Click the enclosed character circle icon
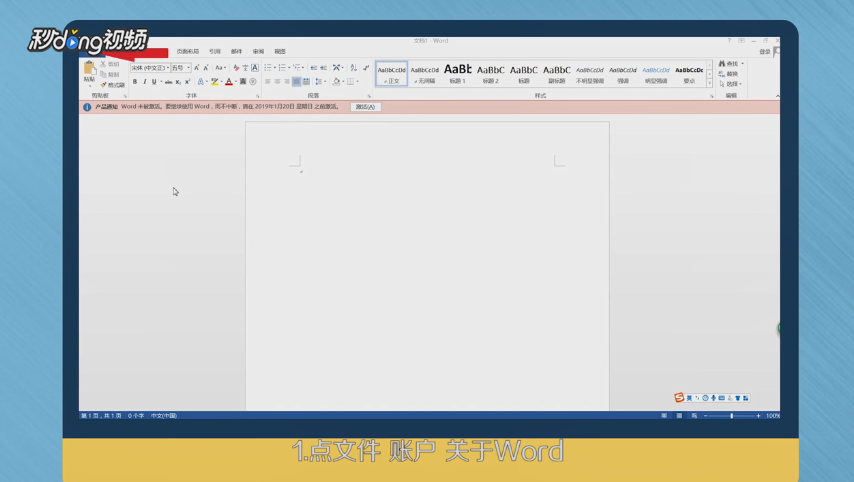Screen dimensions: 854x482 (253, 82)
